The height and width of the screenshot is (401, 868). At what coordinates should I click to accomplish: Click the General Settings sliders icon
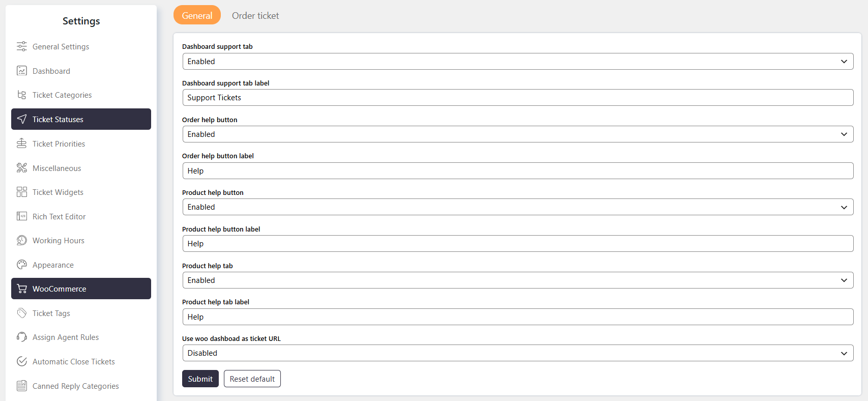pos(22,46)
